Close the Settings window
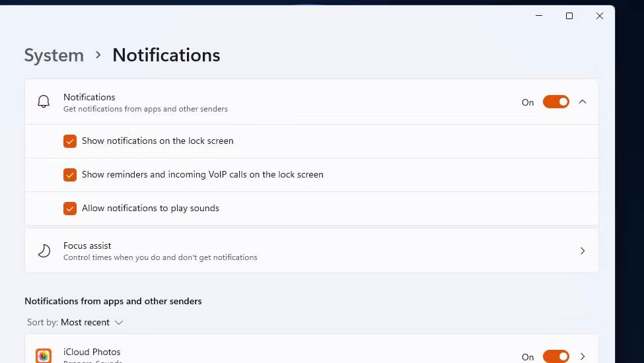 click(600, 16)
